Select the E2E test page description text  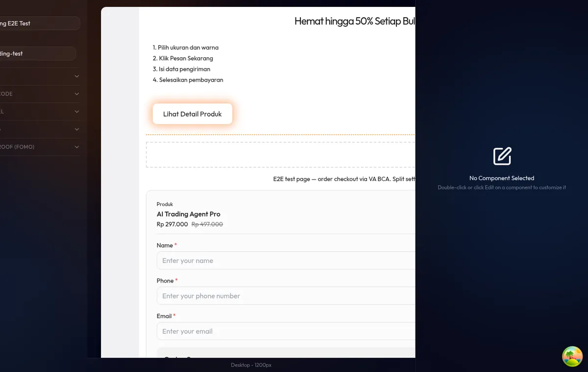[x=344, y=179]
